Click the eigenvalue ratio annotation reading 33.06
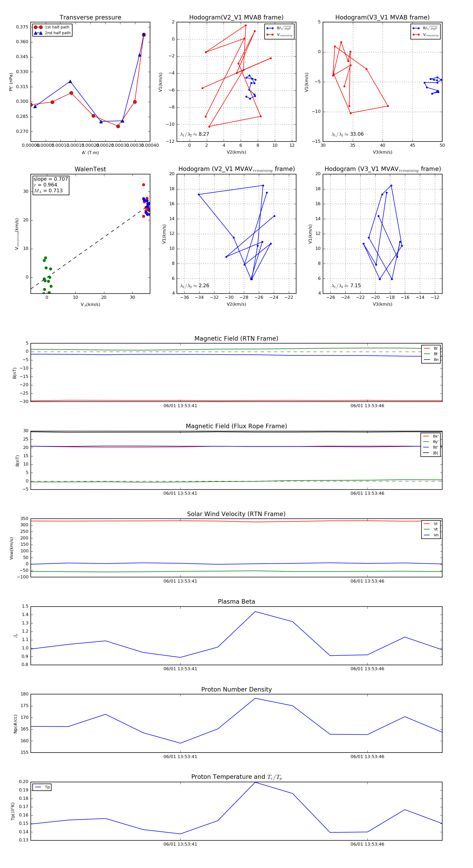Screen dimensions: 473x868 [x=347, y=134]
